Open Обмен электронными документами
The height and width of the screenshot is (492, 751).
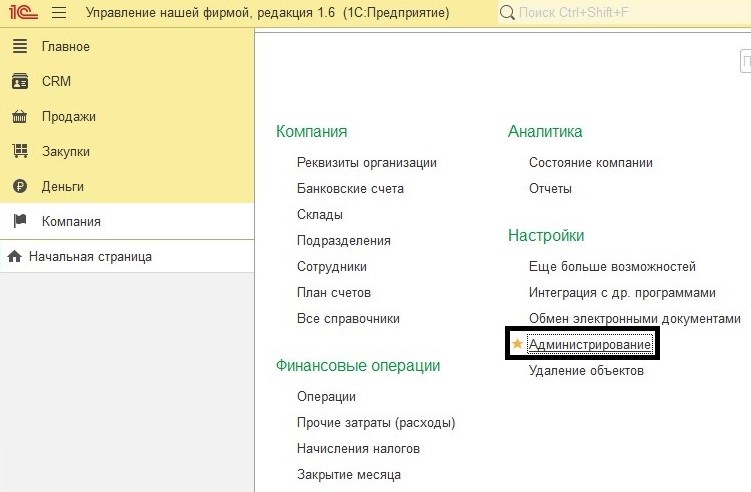(634, 319)
